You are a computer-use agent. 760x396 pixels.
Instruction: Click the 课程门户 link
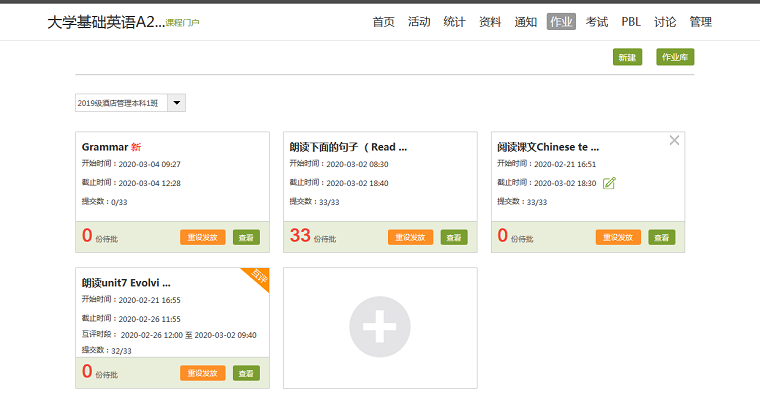(182, 22)
